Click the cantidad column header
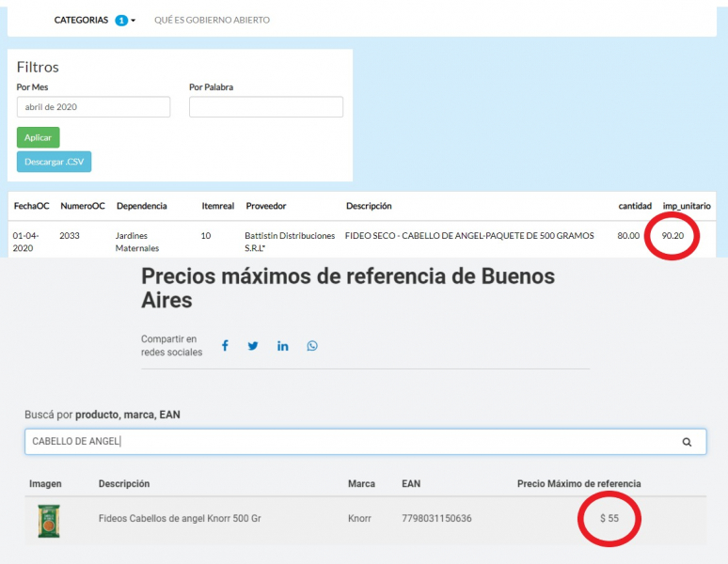The height and width of the screenshot is (564, 728). click(x=635, y=206)
